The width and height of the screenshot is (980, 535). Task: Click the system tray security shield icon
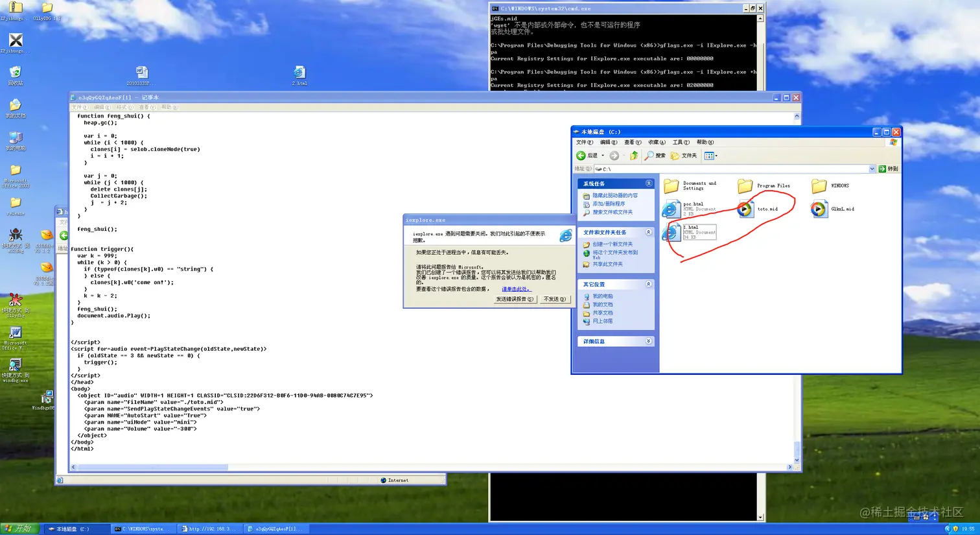pos(955,529)
